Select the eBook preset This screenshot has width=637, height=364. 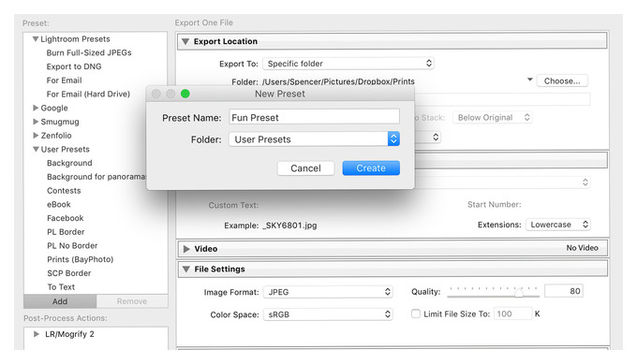59,205
